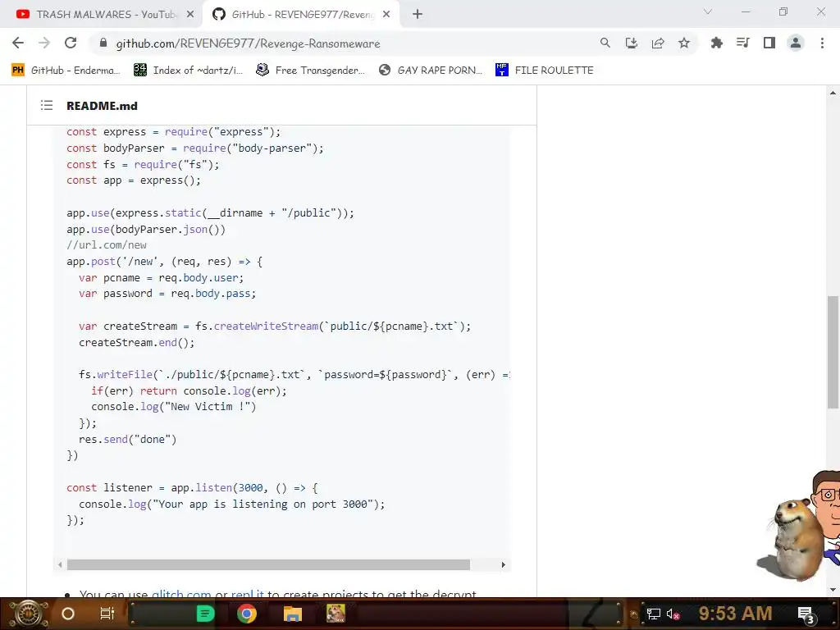Open the green notes app on taskbar
The width and height of the screenshot is (840, 630).
[205, 614]
